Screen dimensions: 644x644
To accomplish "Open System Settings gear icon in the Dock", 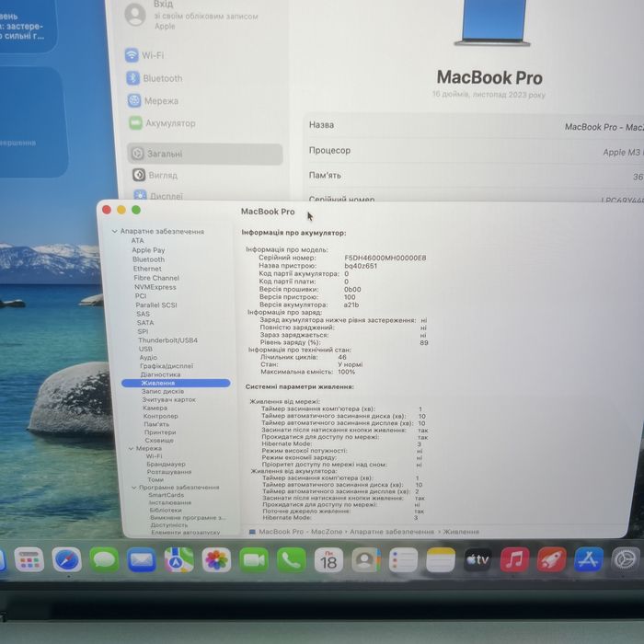I will click(x=625, y=559).
